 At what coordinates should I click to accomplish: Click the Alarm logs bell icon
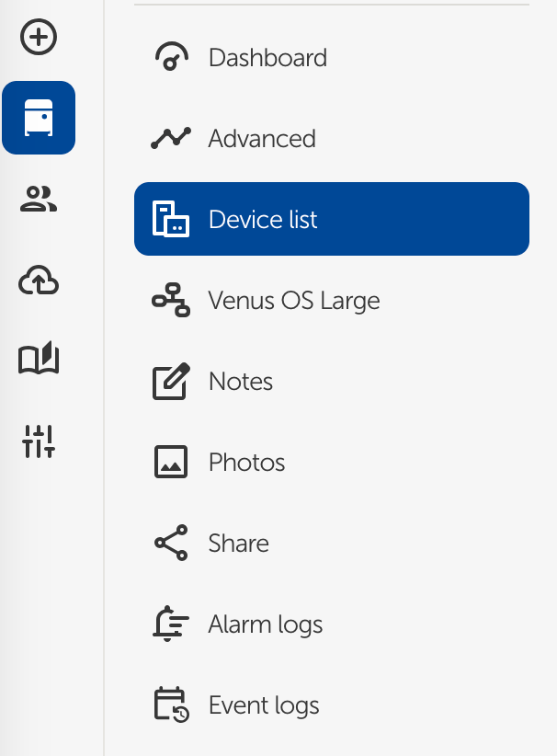click(169, 624)
